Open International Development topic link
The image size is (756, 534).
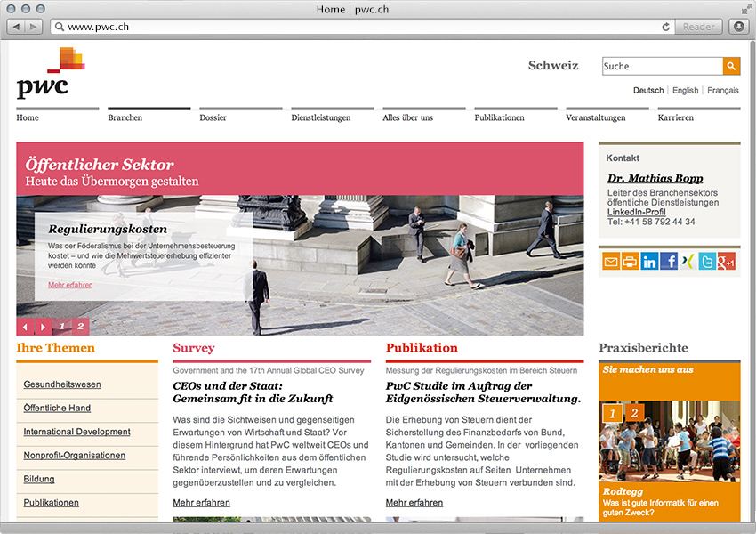[x=76, y=432]
